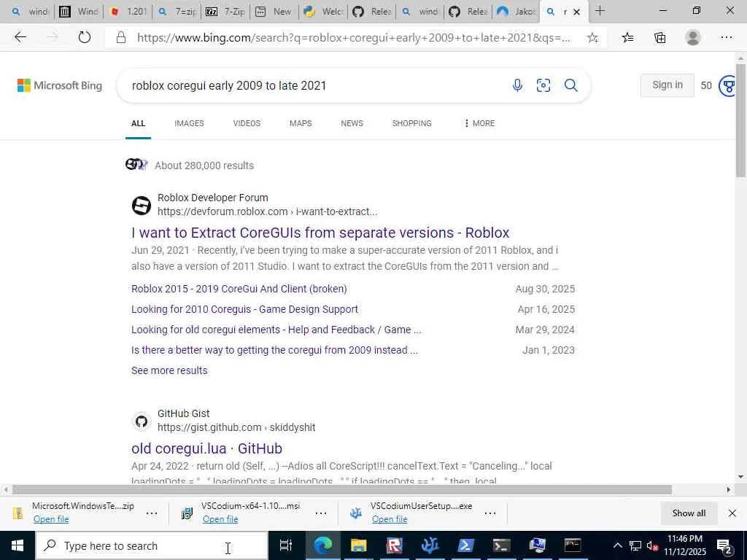The height and width of the screenshot is (560, 747).
Task: Open VSCodium taskbar icon
Action: coord(430,545)
